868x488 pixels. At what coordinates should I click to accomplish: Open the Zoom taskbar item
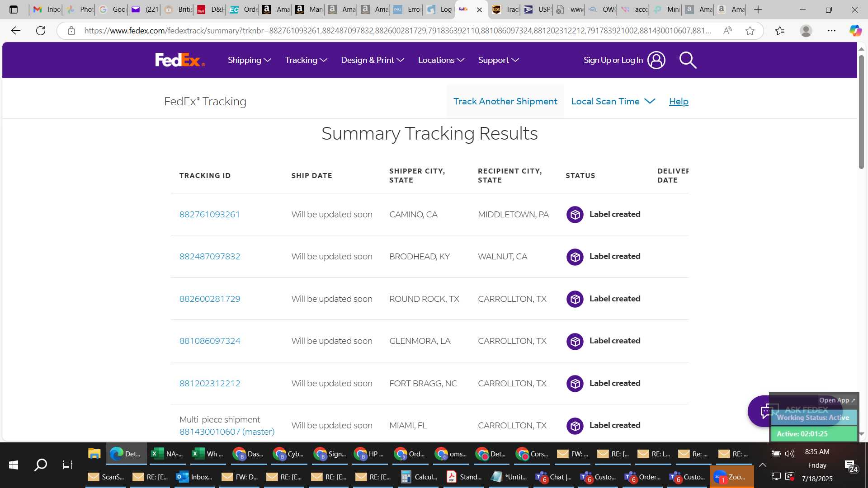coord(731,477)
